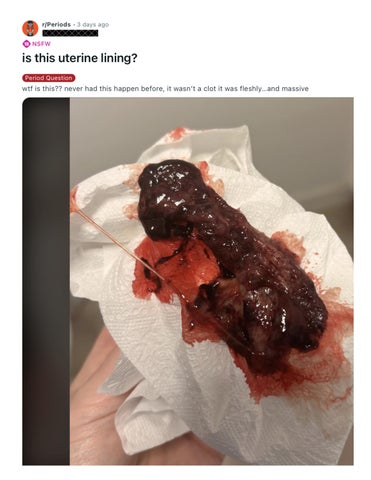Open the post title 'is this uterine lining?'
Viewport: 371px width, 480px height.
(x=80, y=59)
